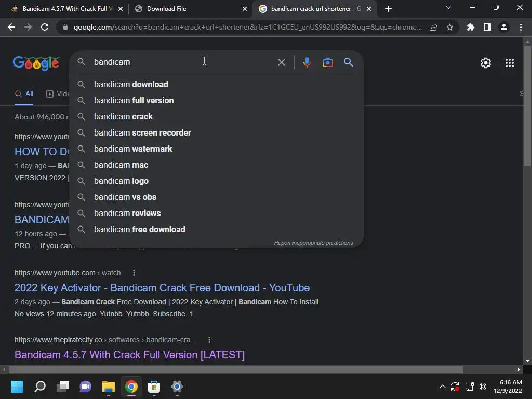Select suggestion bandicam reviews
Screen dimensions: 532x399
tap(217, 214)
